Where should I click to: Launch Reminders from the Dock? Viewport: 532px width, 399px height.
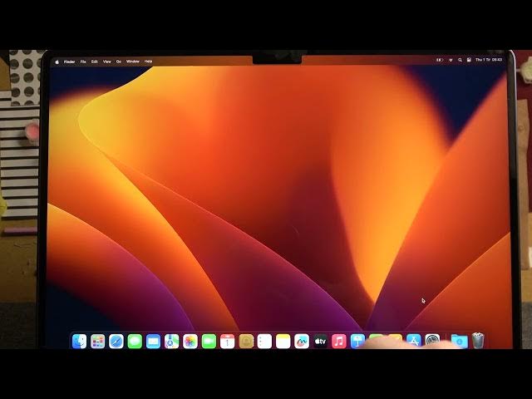(x=264, y=342)
